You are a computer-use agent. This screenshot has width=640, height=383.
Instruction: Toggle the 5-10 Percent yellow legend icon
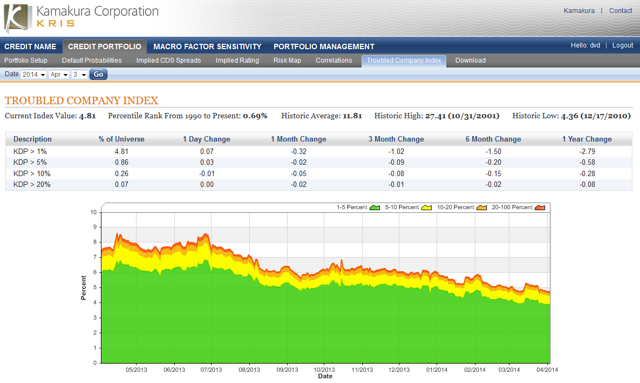[427, 207]
